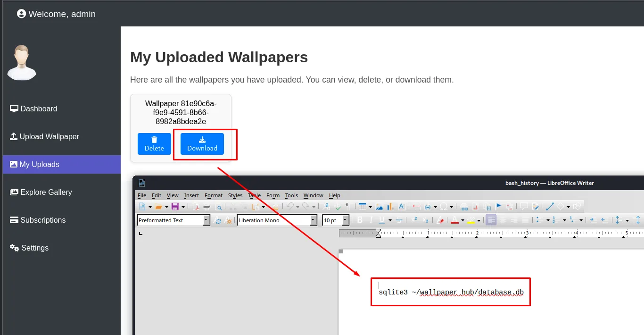The image size is (644, 335).
Task: Open the 10 pt font size dropdown
Action: click(x=346, y=220)
